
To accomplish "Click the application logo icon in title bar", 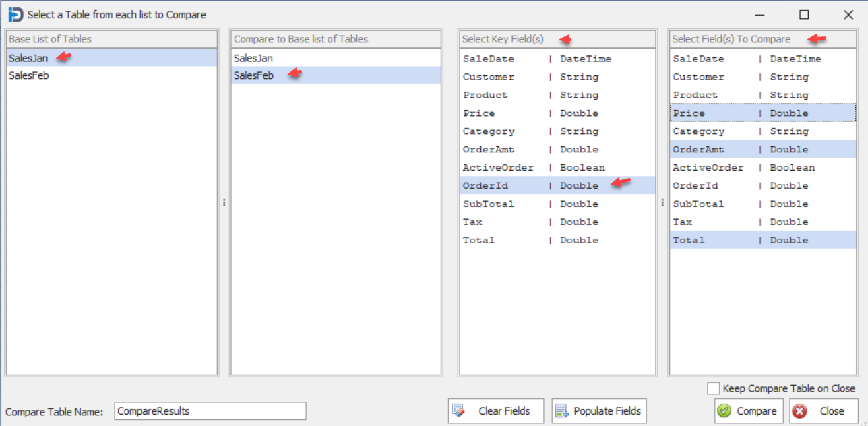I will tap(17, 13).
